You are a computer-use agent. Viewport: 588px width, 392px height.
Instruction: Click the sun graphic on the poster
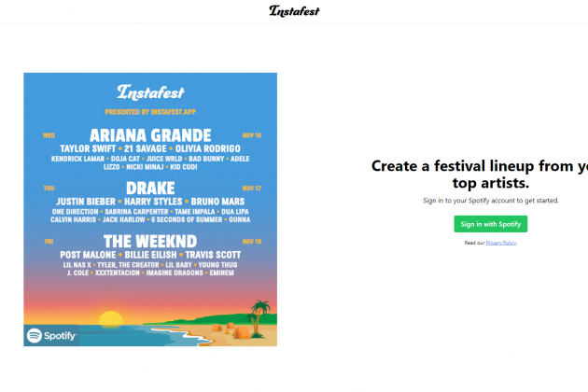[x=110, y=318]
